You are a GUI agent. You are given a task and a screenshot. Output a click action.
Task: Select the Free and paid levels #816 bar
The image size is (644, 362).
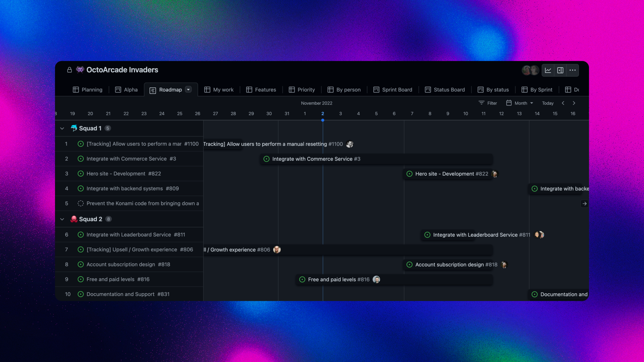coord(393,279)
